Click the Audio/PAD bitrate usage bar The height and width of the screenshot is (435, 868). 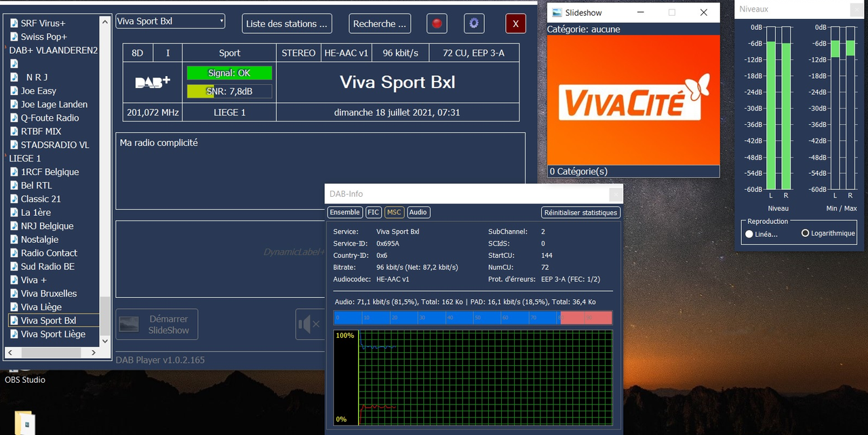click(473, 318)
